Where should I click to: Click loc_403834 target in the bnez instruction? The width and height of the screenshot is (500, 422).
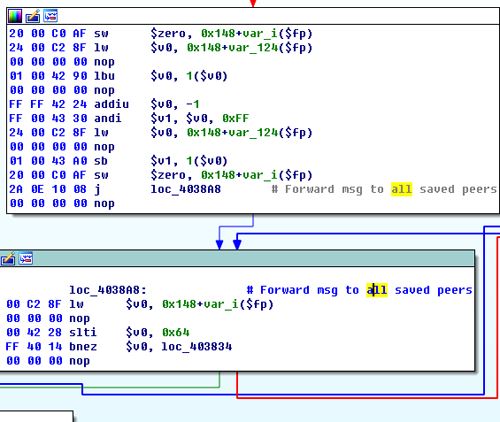click(197, 347)
